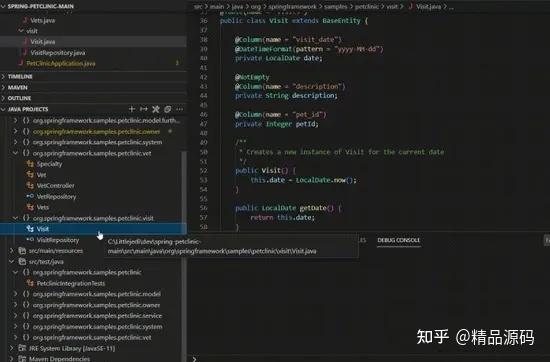Collapse the JAVA PROJECTS section

(x=3, y=109)
